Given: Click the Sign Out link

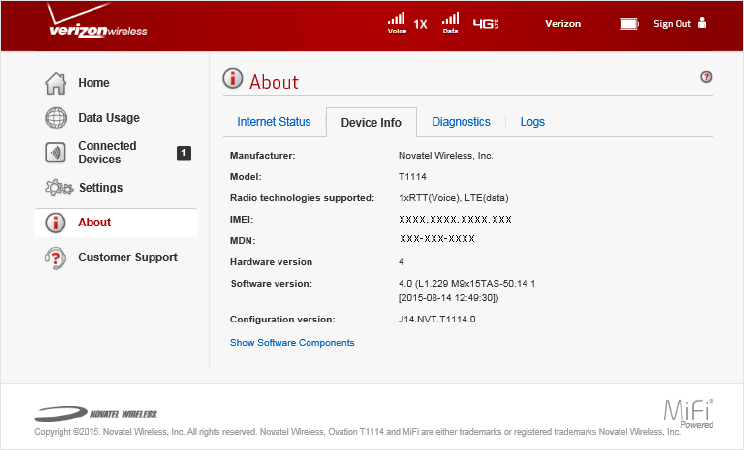Looking at the screenshot, I should pos(671,24).
